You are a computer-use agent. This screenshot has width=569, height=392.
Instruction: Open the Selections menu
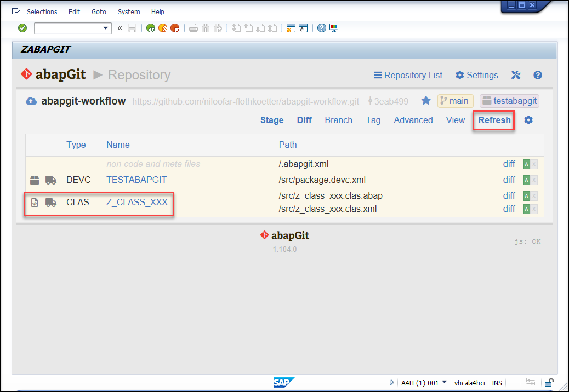(42, 11)
